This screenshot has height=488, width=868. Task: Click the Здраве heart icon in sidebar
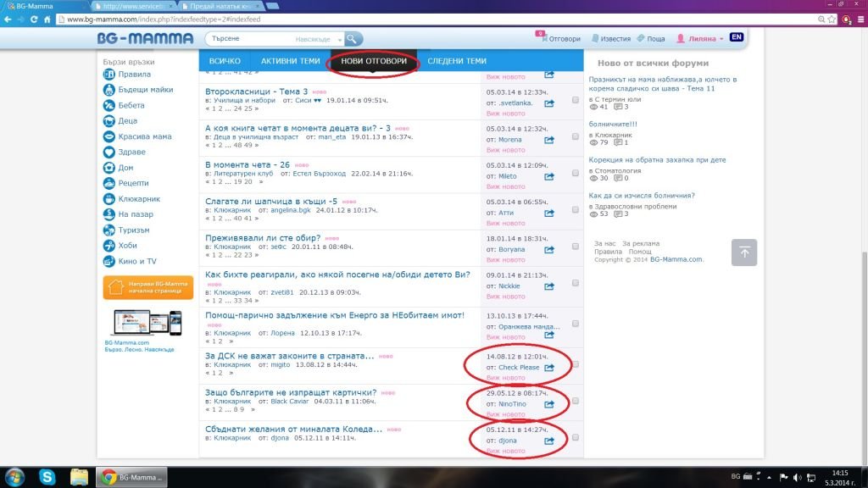pyautogui.click(x=109, y=152)
